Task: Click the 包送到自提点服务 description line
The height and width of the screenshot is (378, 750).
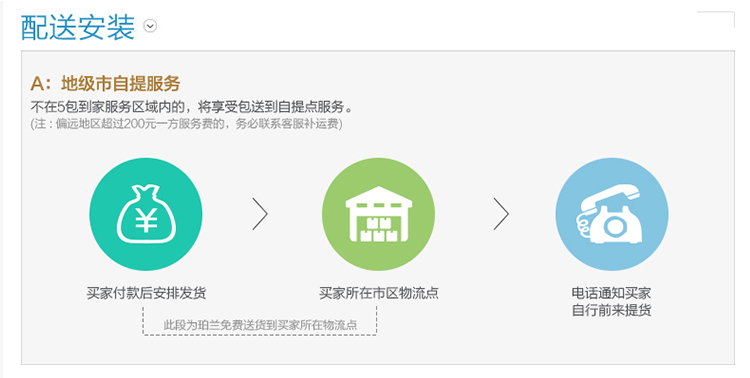Action: point(191,107)
